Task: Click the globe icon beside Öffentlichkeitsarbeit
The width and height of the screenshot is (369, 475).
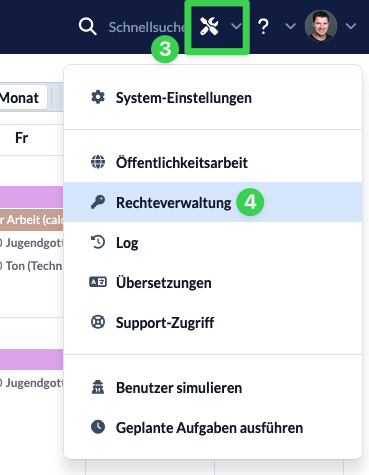Action: [x=98, y=162]
